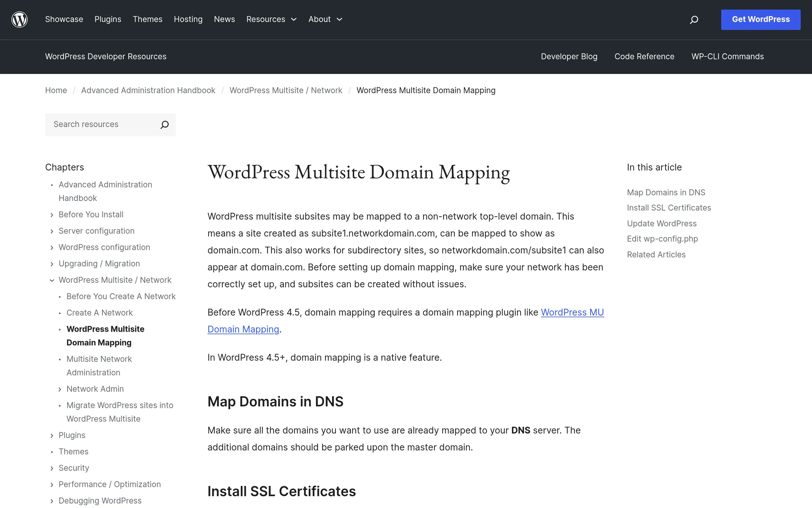Jump to Install SSL Certificates section
This screenshot has width=812, height=508.
coord(669,208)
